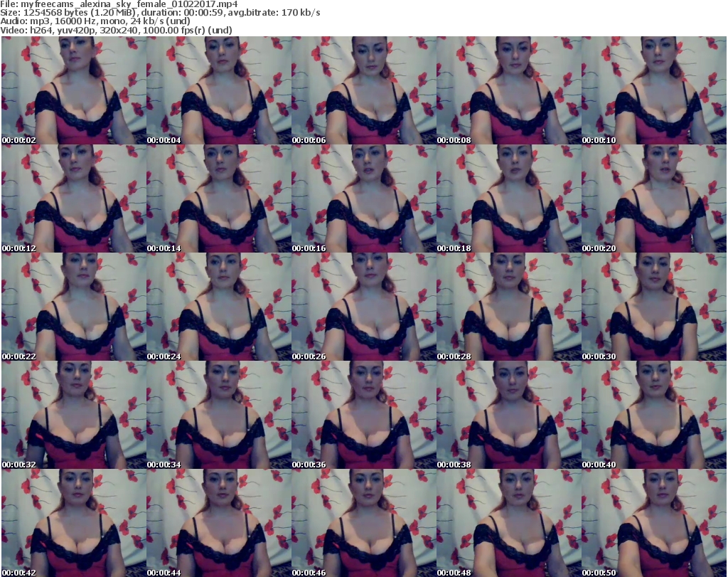Select the thumbnail at timestamp 00:00:20
The width and height of the screenshot is (728, 577).
coord(654,198)
